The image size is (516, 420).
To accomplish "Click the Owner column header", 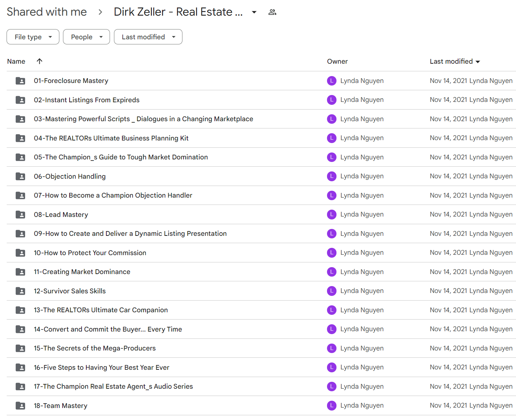I will click(337, 62).
